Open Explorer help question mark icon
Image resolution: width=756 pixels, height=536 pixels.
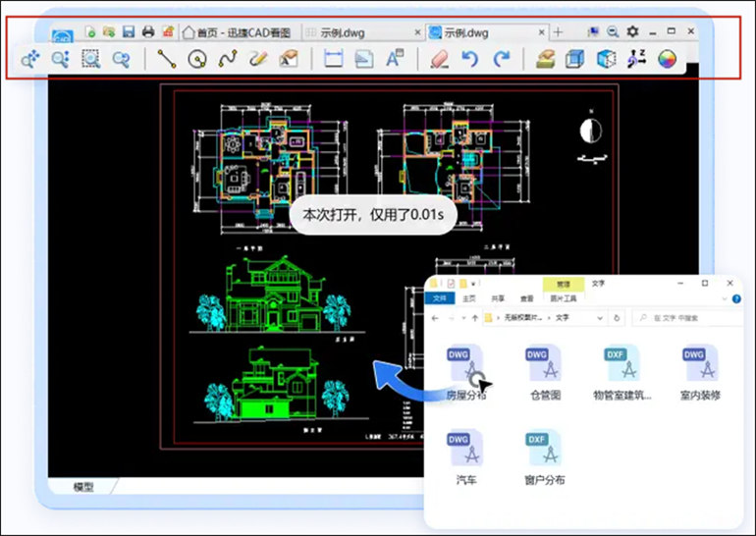click(736, 298)
